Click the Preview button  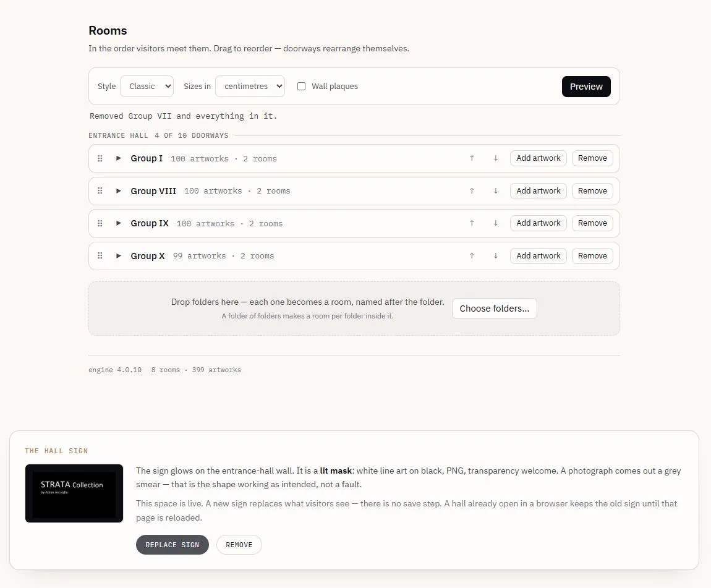click(586, 87)
